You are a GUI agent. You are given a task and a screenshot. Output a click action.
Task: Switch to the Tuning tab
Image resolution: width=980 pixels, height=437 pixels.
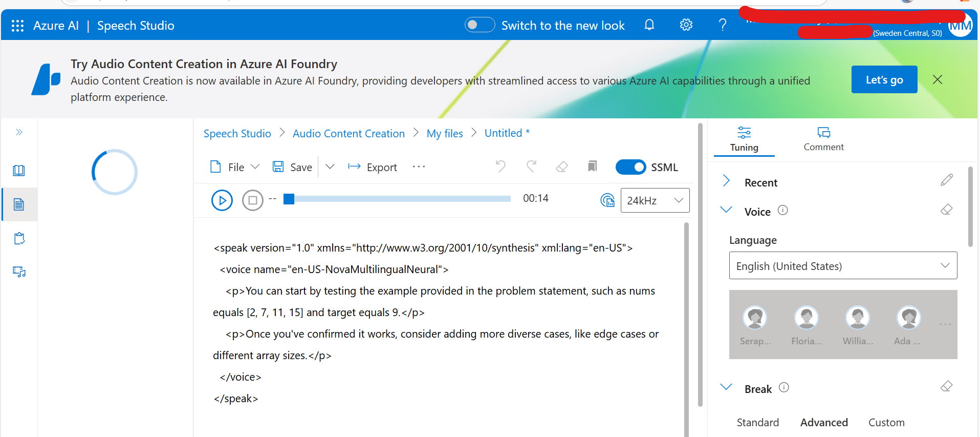[x=744, y=140]
